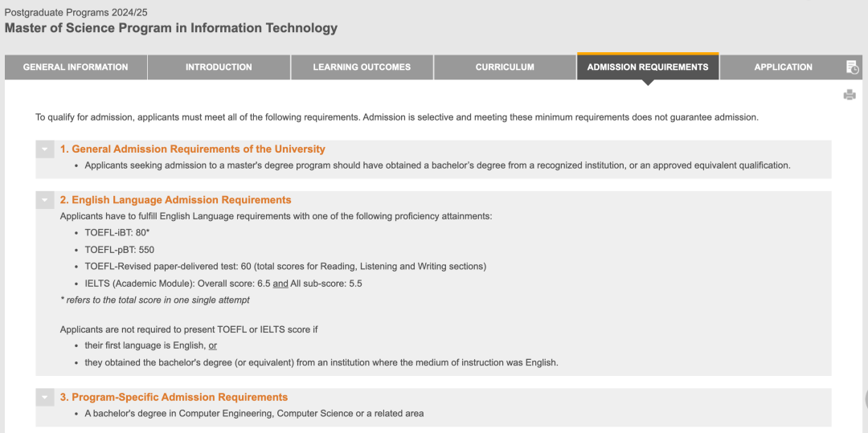
Task: Click the printer icon to print page
Action: click(x=850, y=95)
